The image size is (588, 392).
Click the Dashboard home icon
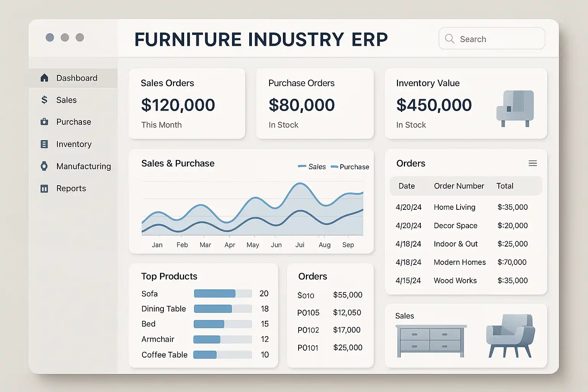point(44,78)
